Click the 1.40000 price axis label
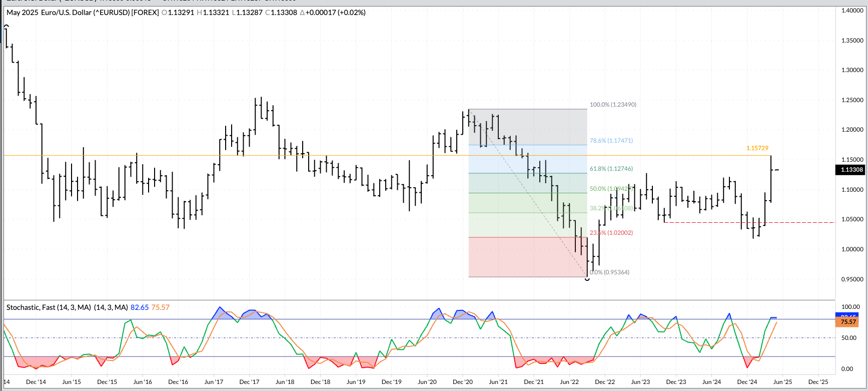This screenshot has height=391, width=868. pyautogui.click(x=852, y=11)
